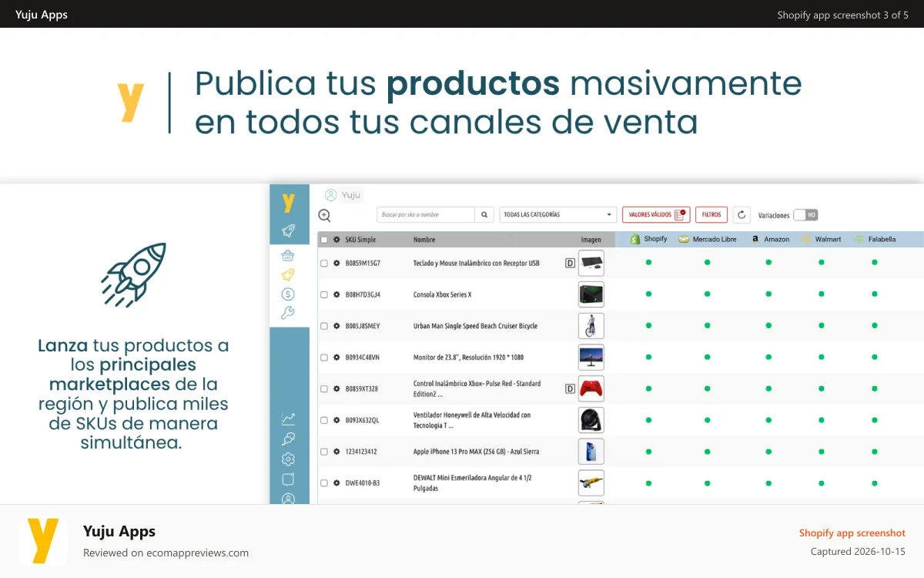Viewport: 924px width, 578px height.
Task: Open the settings gear in the sidebar
Action: [289, 459]
